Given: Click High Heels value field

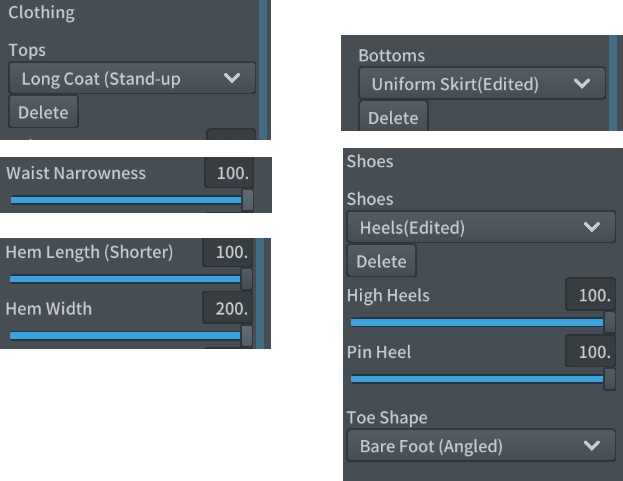Looking at the screenshot, I should tap(590, 296).
